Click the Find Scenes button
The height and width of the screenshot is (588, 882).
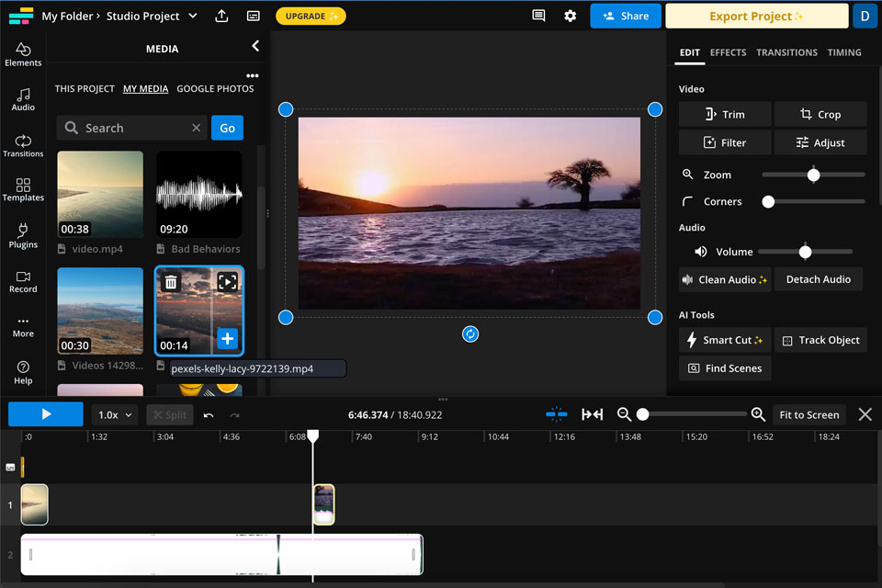[725, 368]
